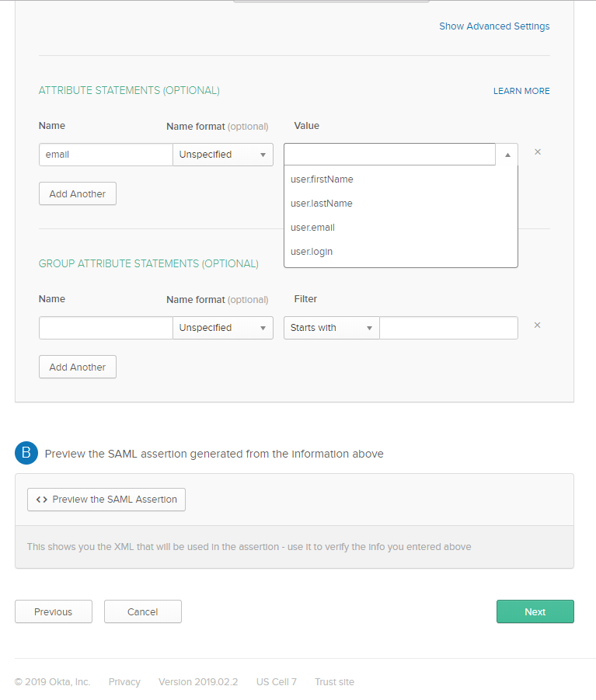Open the Trust site footer link

[334, 682]
